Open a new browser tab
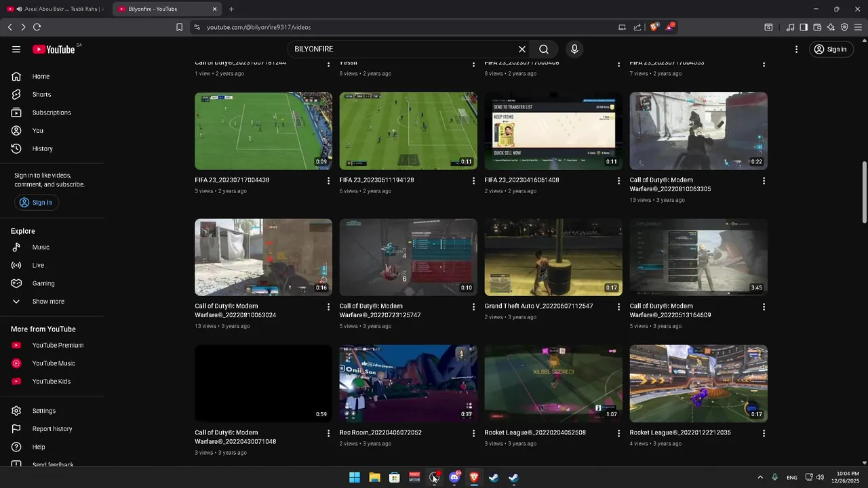 231,9
